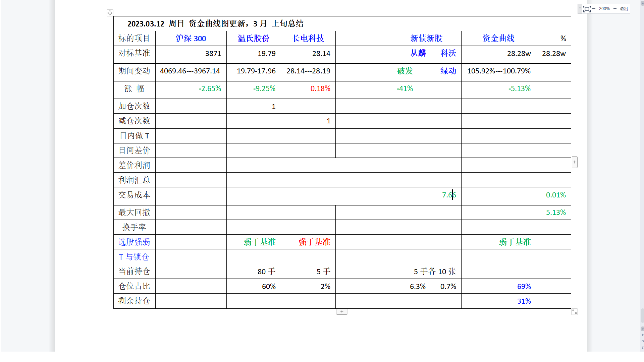The height and width of the screenshot is (362, 644).
Task: Click the vertical scrollbar thumb
Action: (x=642, y=315)
